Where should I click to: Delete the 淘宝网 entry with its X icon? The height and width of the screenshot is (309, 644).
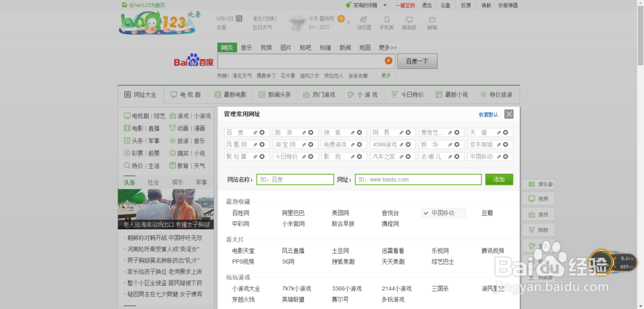[x=310, y=144]
